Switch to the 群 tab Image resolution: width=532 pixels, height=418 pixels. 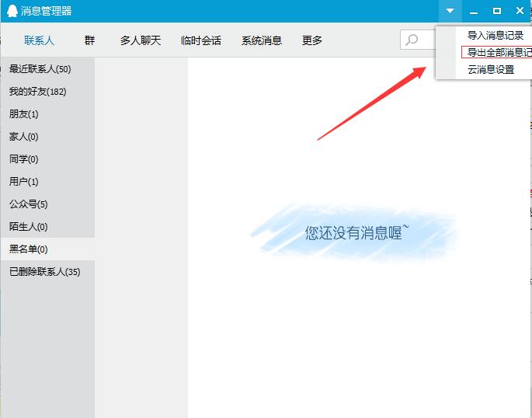[89, 40]
